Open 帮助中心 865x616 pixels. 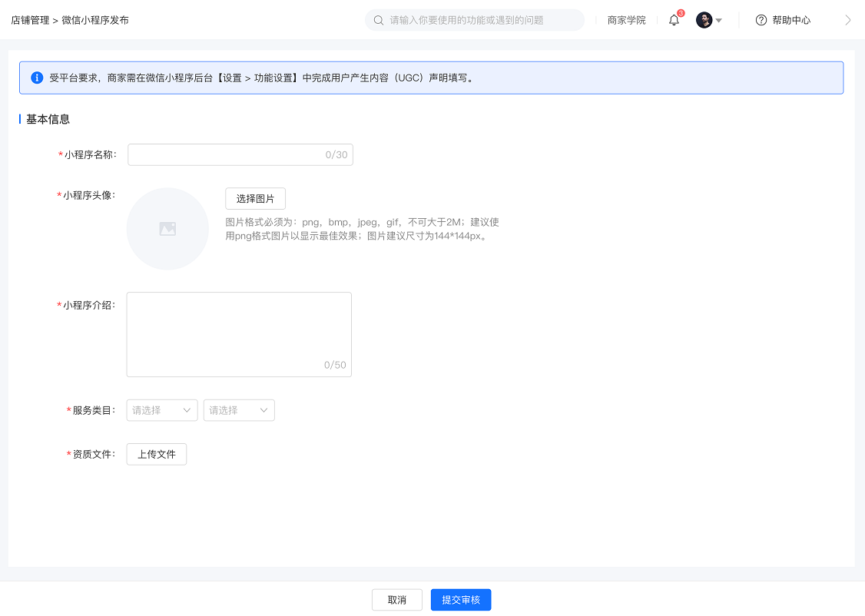click(791, 21)
